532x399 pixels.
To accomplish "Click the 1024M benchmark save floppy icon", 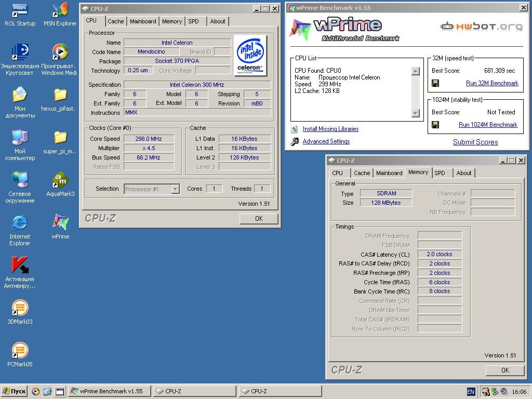I will (435, 125).
